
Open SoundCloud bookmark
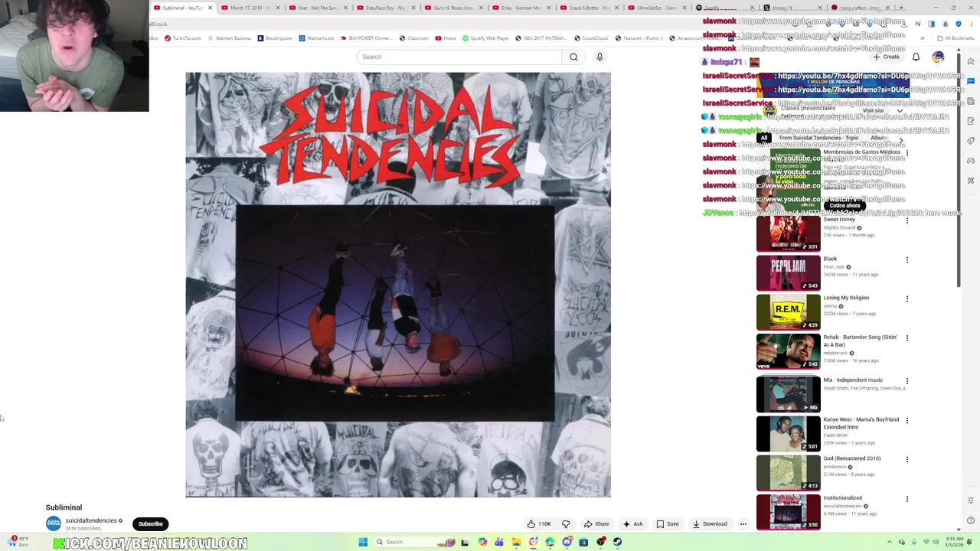pos(591,38)
